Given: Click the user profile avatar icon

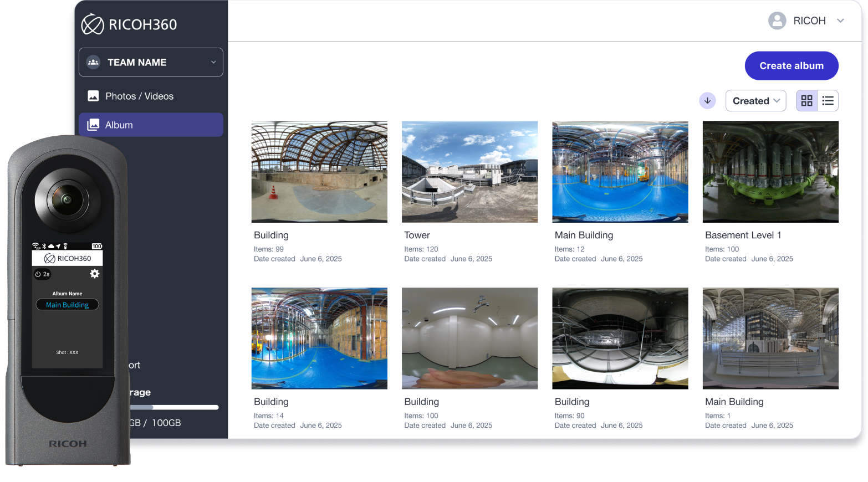Looking at the screenshot, I should pos(777,21).
